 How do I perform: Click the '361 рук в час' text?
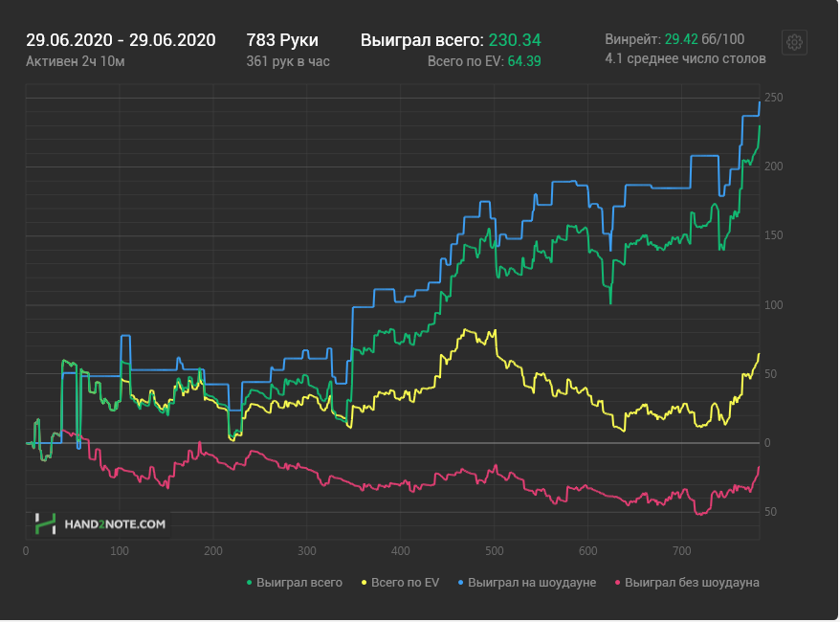[x=288, y=61]
